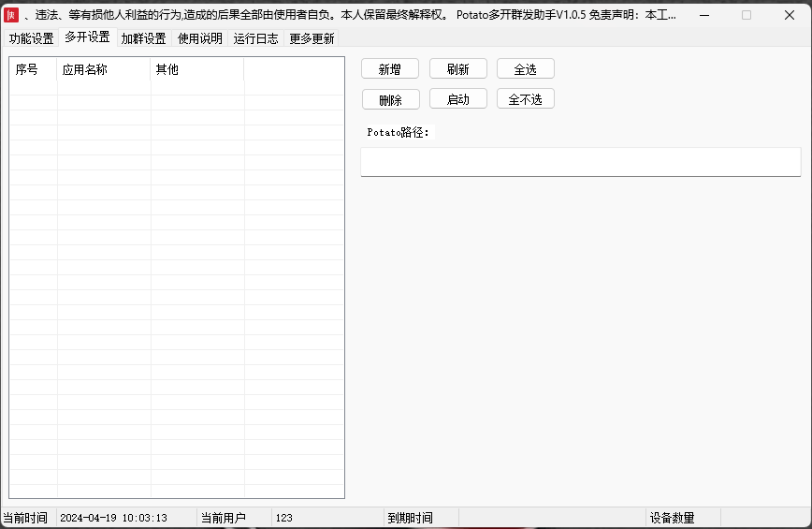View the 运行日志 tab
812x529 pixels.
coord(255,38)
